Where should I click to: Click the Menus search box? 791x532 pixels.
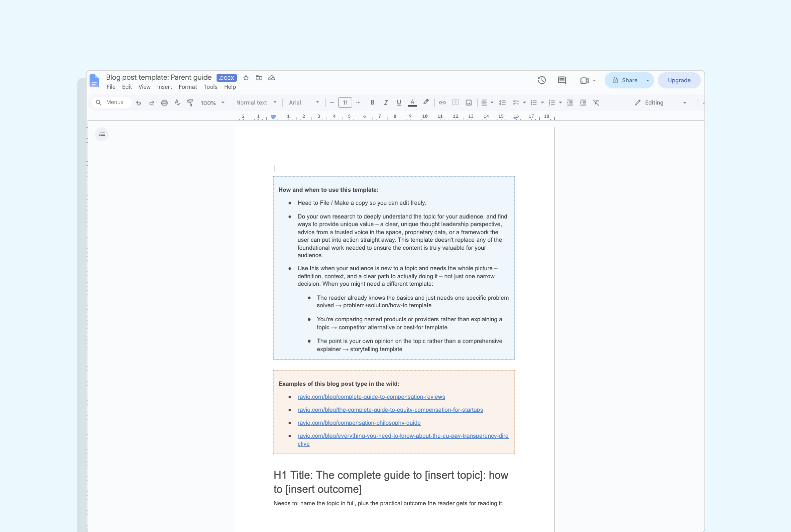click(111, 103)
